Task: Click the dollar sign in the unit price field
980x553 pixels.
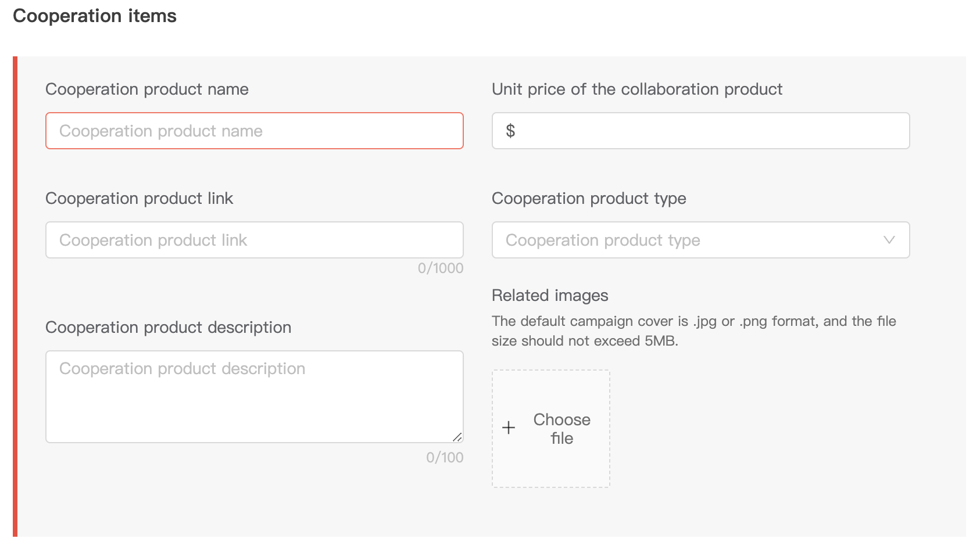Action: coord(510,131)
